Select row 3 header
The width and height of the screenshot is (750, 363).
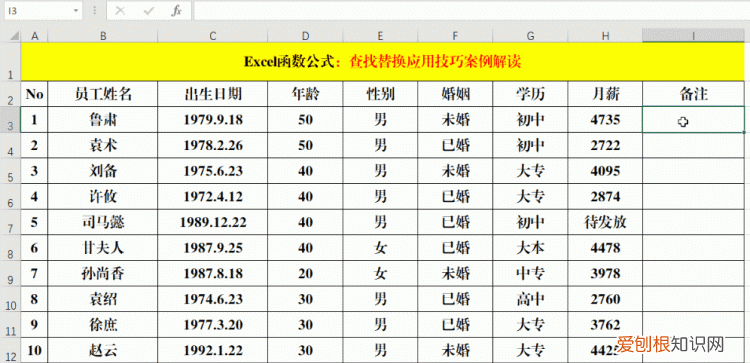click(11, 120)
